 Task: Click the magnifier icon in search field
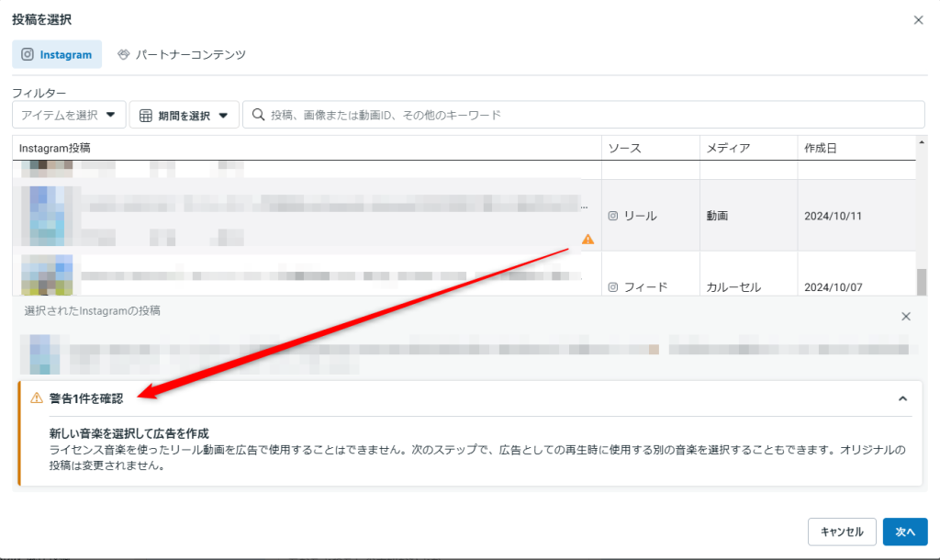[x=258, y=115]
